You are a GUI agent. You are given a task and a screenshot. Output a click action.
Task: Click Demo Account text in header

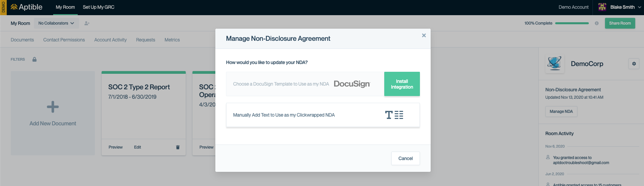573,7
